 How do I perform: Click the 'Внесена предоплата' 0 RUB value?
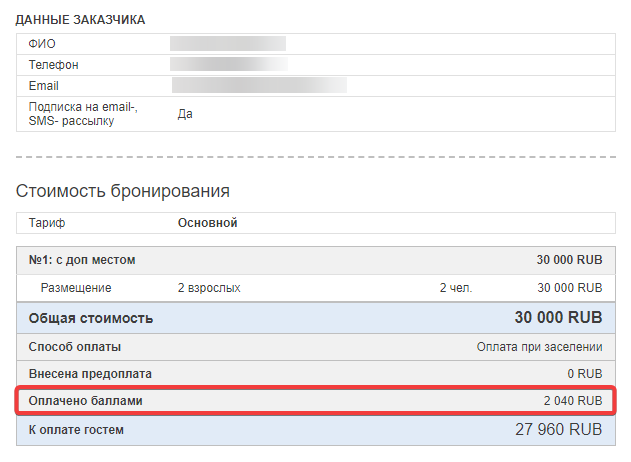pos(585,374)
